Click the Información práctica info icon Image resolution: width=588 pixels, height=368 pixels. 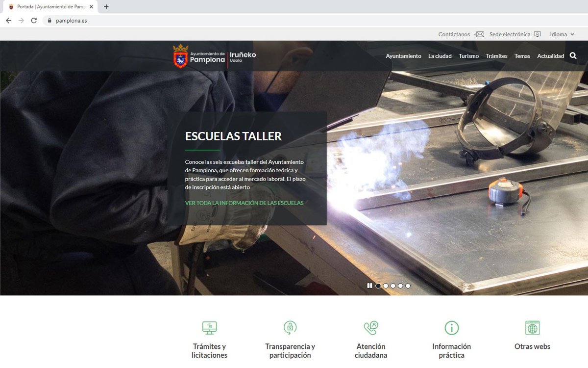(451, 328)
